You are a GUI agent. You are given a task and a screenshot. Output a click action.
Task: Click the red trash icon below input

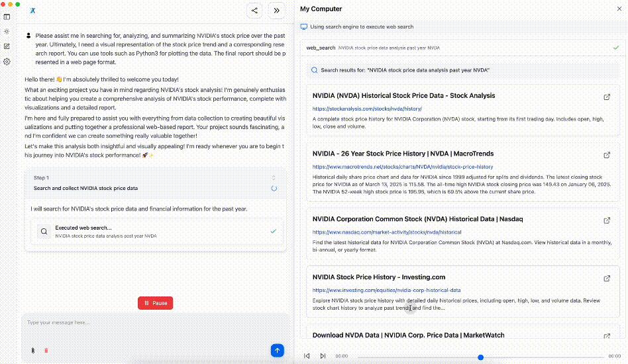tap(46, 350)
